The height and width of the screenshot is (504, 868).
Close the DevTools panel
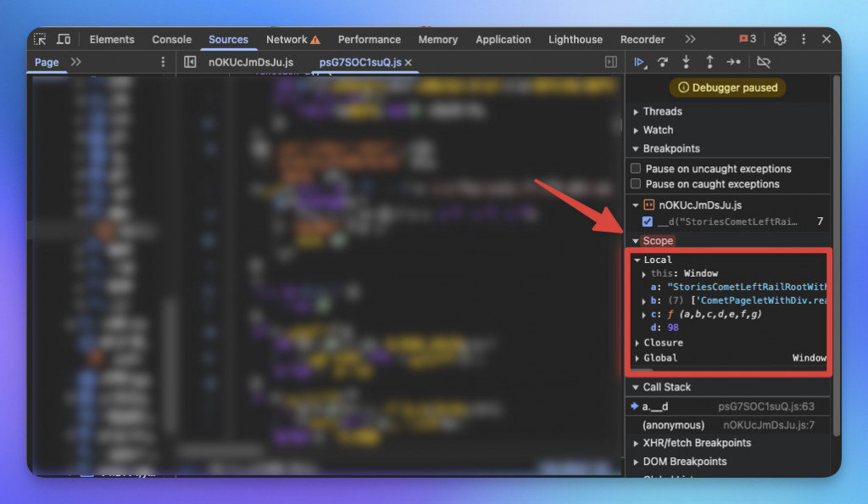coord(826,39)
